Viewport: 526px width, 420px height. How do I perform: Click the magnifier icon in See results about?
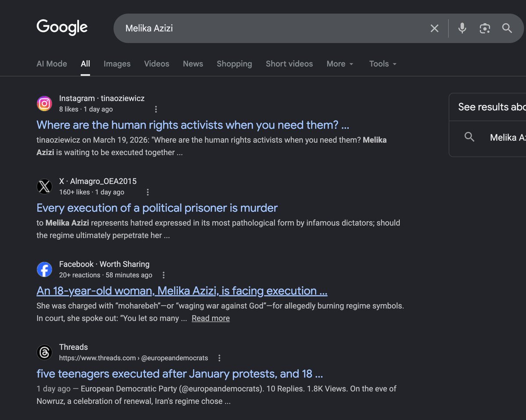(469, 137)
